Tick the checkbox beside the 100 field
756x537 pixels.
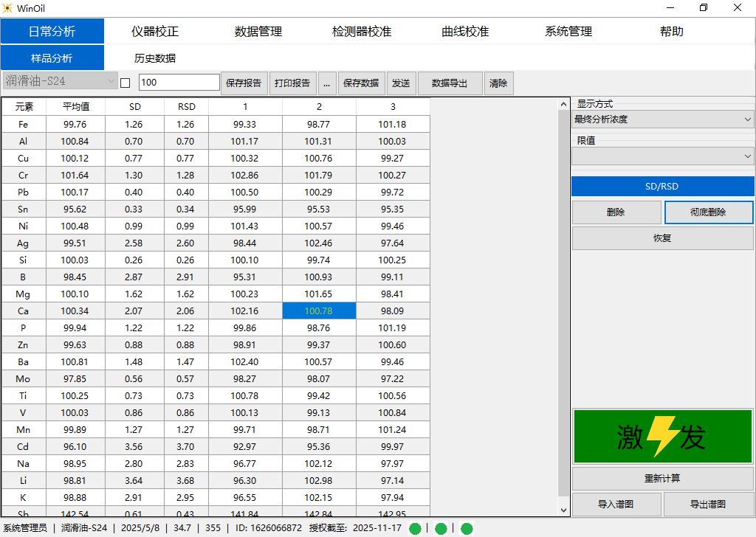coord(126,83)
